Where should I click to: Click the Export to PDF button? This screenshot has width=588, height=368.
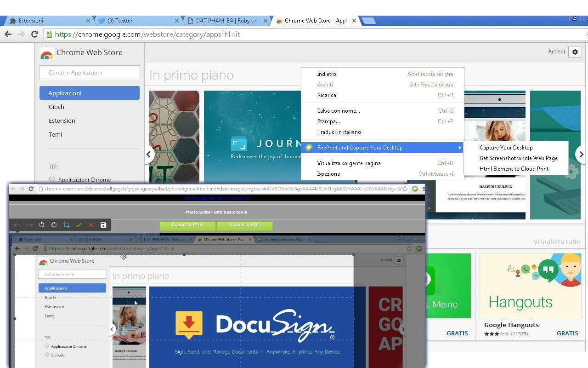pos(245,225)
